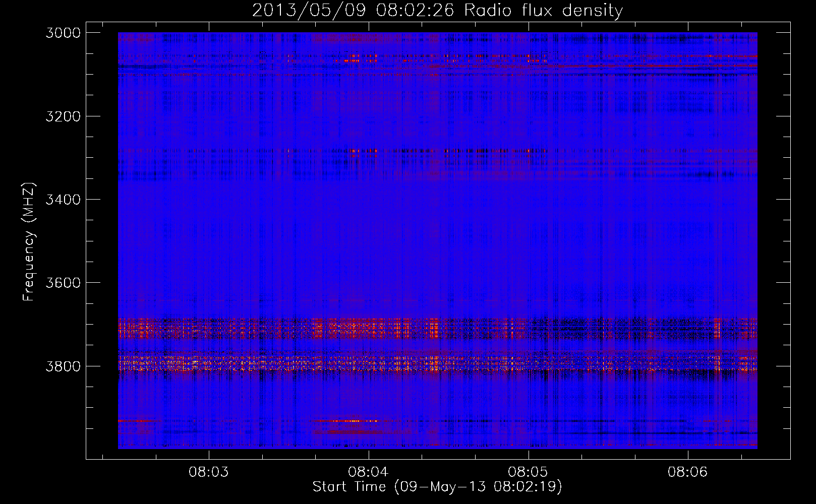Click the "Frequency (MHZ)" axis label
Image resolution: width=816 pixels, height=504 pixels.
29,242
